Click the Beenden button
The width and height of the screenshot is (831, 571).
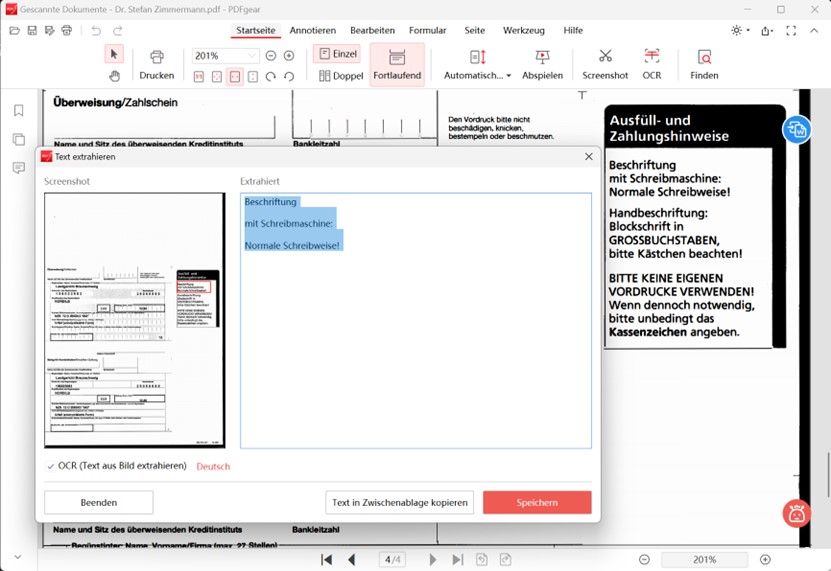pyautogui.click(x=99, y=502)
